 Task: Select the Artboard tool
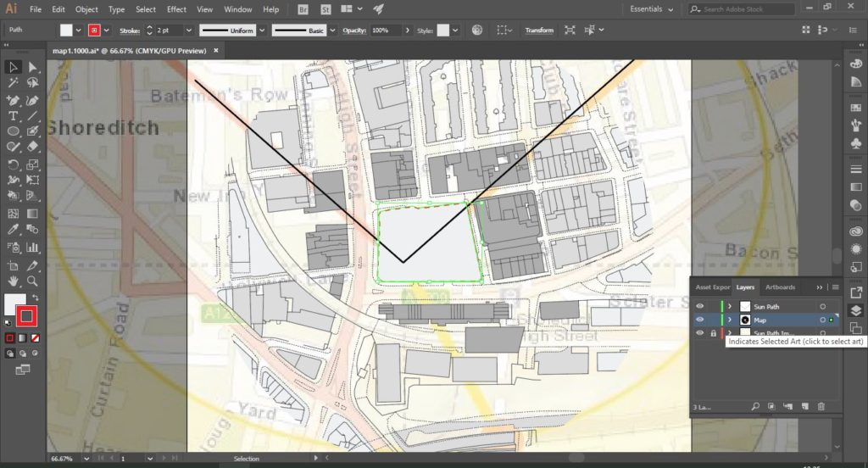pos(13,266)
